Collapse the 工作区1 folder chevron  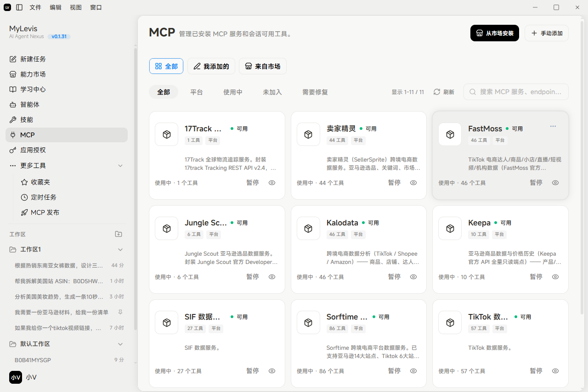click(120, 250)
